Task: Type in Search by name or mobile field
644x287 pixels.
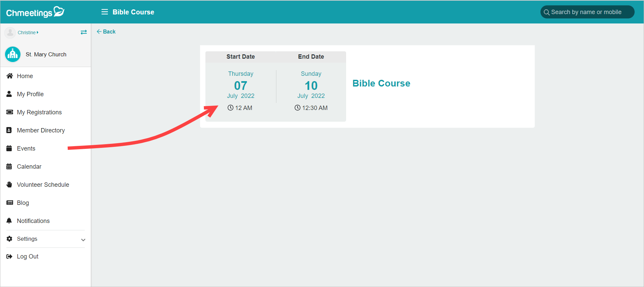Action: click(587, 12)
